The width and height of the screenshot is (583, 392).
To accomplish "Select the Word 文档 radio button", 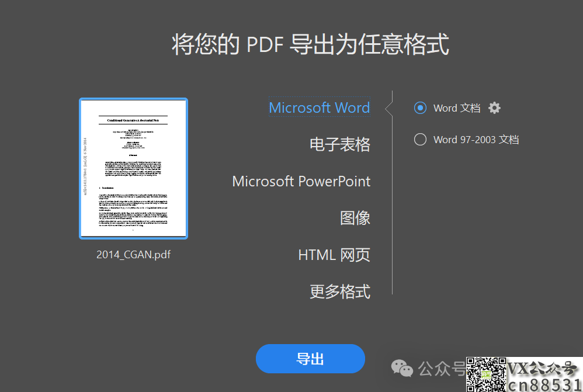I will click(x=420, y=108).
